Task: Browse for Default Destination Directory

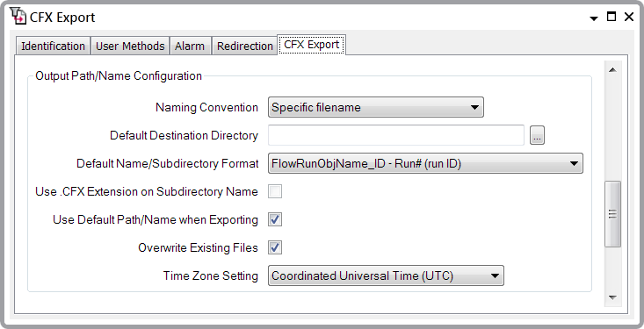Action: point(537,135)
